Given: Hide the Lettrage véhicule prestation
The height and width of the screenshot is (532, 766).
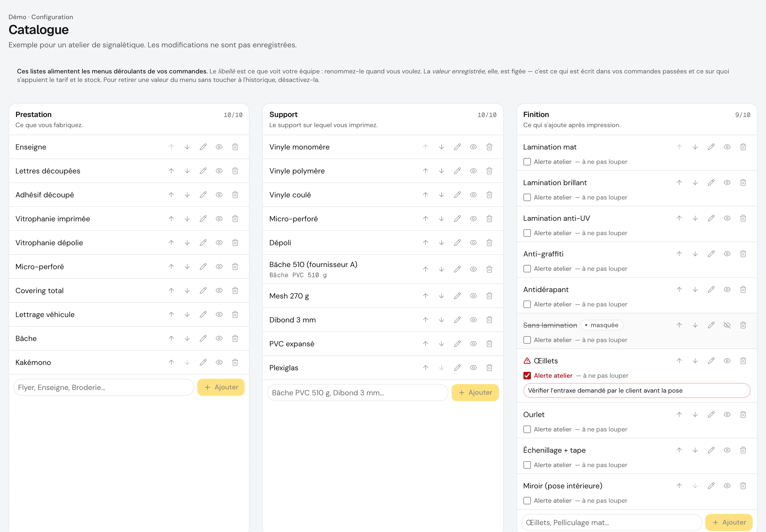Looking at the screenshot, I should pyautogui.click(x=219, y=315).
